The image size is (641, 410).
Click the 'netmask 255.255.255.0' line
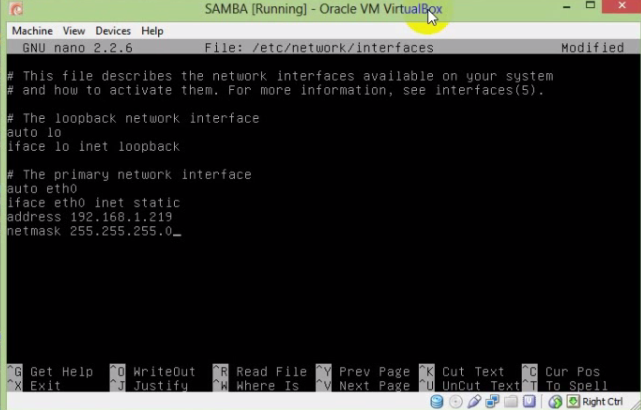pos(90,231)
